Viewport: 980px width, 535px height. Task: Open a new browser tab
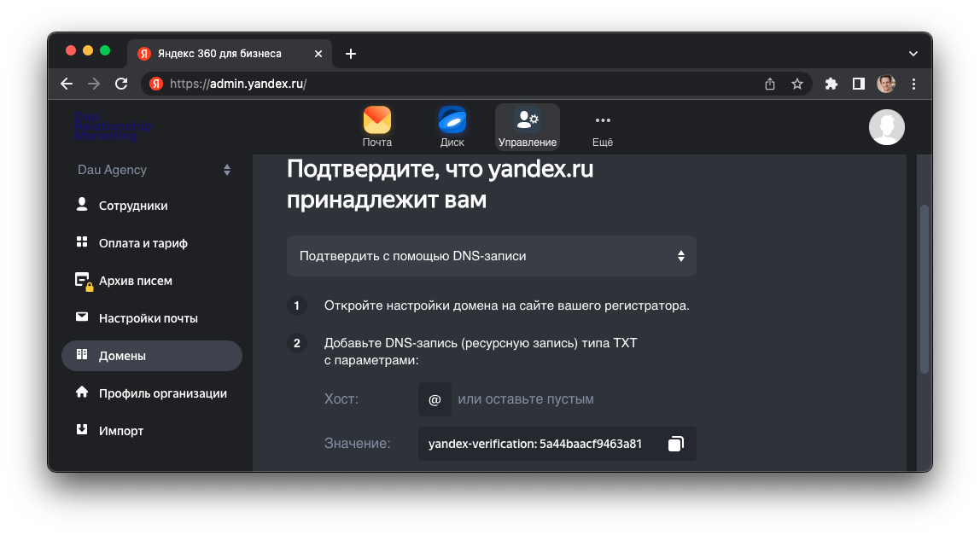[351, 54]
